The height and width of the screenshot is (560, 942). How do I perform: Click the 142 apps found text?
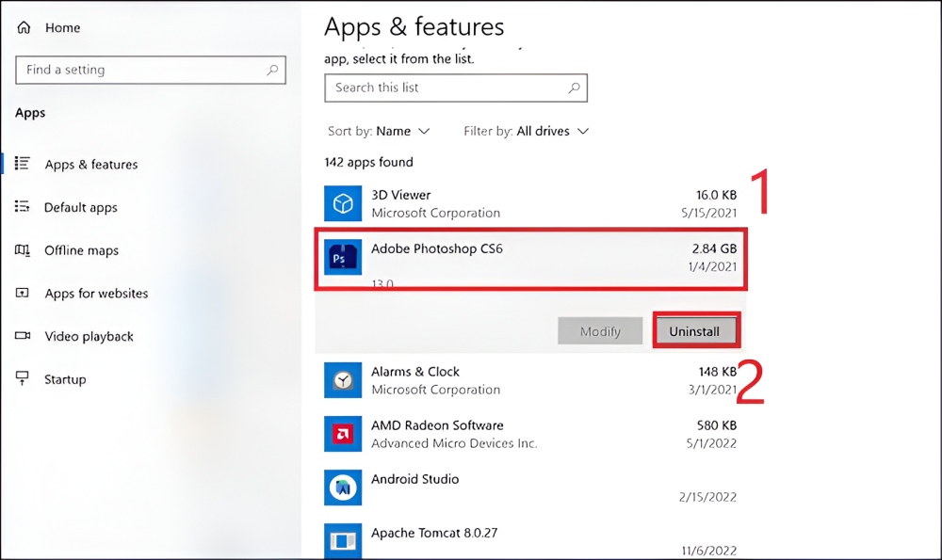coord(369,162)
